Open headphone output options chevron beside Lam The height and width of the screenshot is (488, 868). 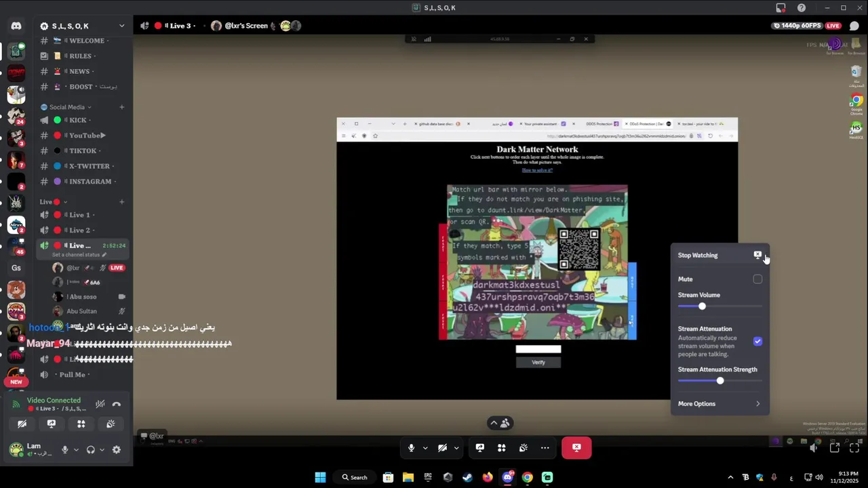102,449
